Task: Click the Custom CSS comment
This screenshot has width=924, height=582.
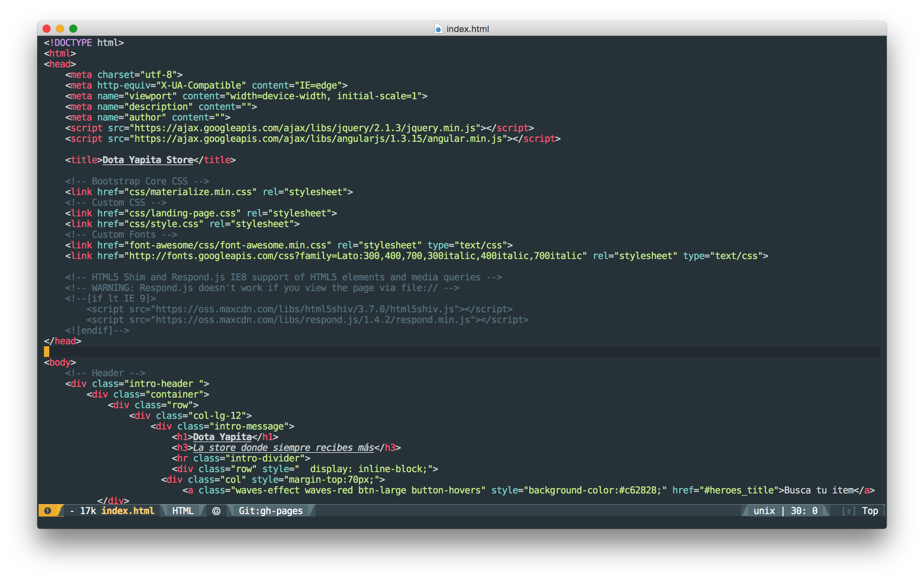Action: [115, 202]
